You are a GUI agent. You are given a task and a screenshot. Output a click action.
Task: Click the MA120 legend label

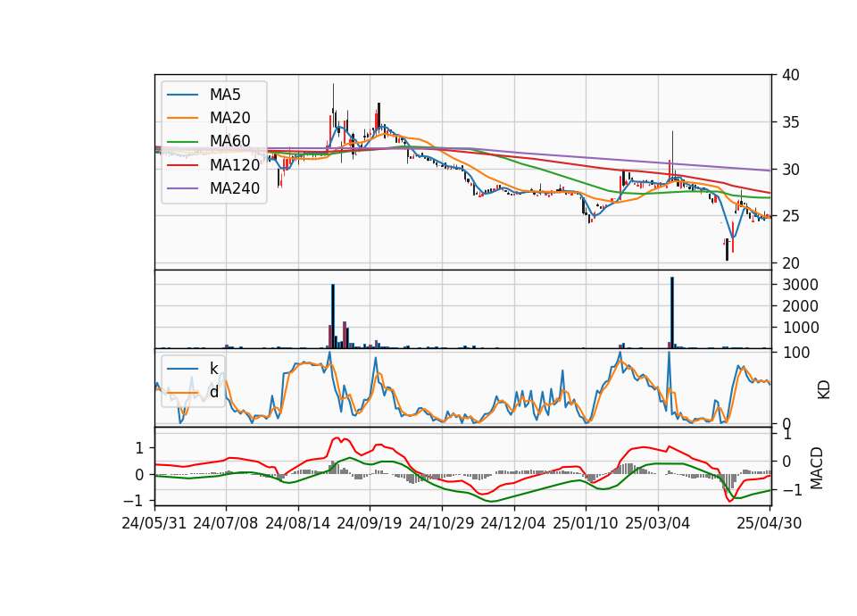click(235, 164)
